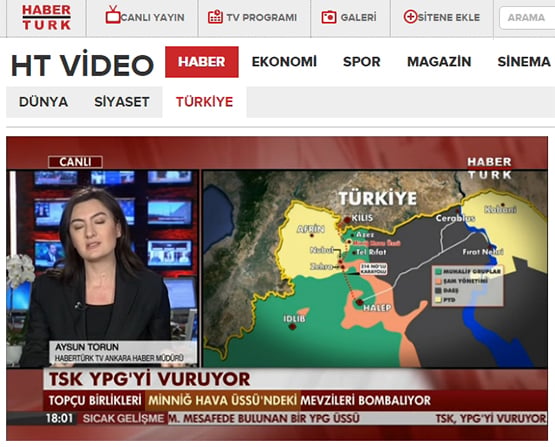Switch to the Ekonomi section

click(x=284, y=62)
